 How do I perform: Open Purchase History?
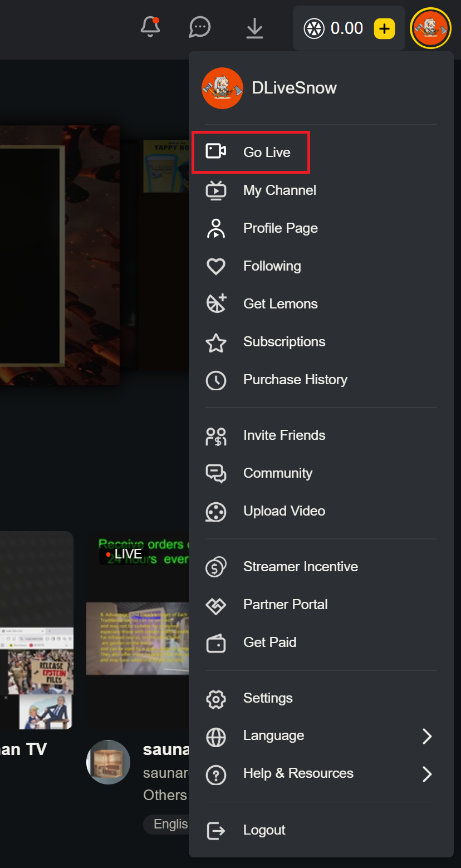coord(295,379)
